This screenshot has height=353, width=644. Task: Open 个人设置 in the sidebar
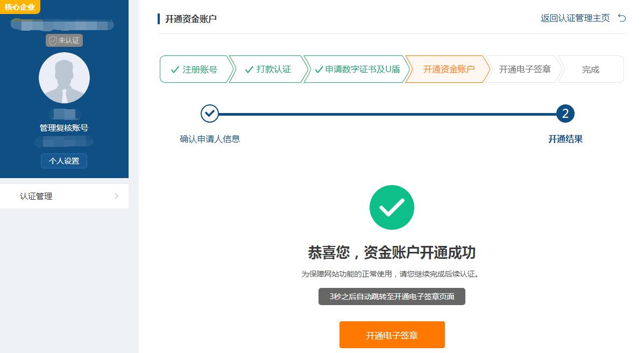click(64, 161)
